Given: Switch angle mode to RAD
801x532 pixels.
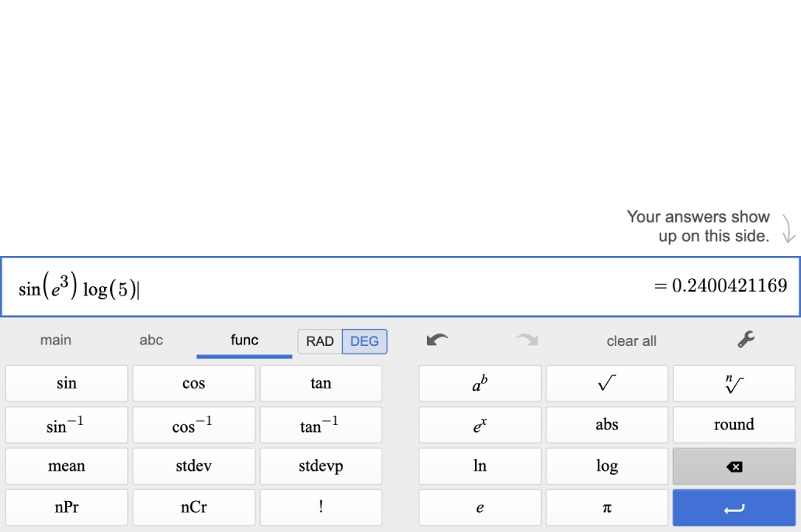Looking at the screenshot, I should click(x=320, y=341).
